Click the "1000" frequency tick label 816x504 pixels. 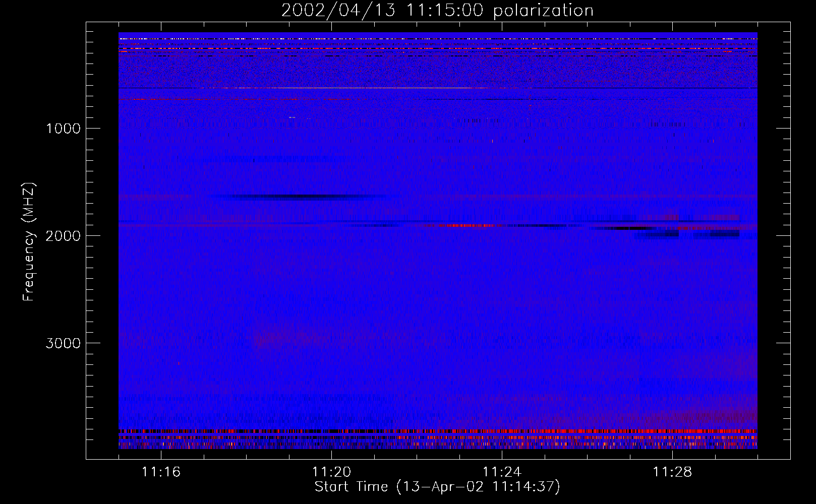point(63,129)
